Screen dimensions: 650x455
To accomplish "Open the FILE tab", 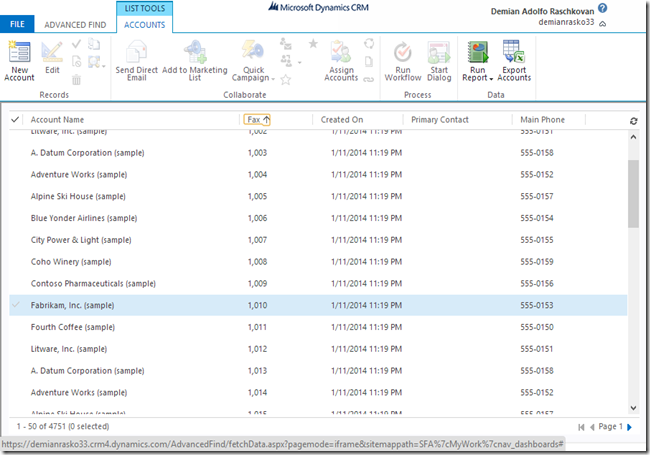I will [x=17, y=24].
